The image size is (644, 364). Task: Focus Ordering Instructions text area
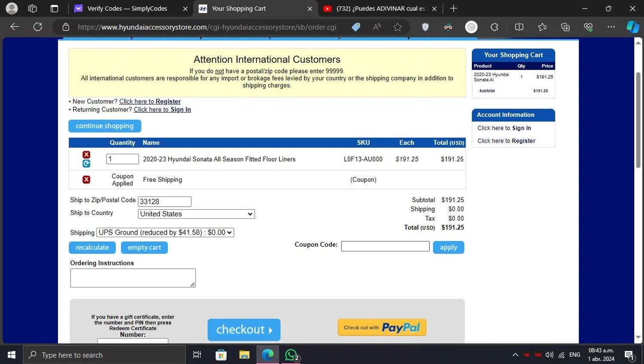133,278
